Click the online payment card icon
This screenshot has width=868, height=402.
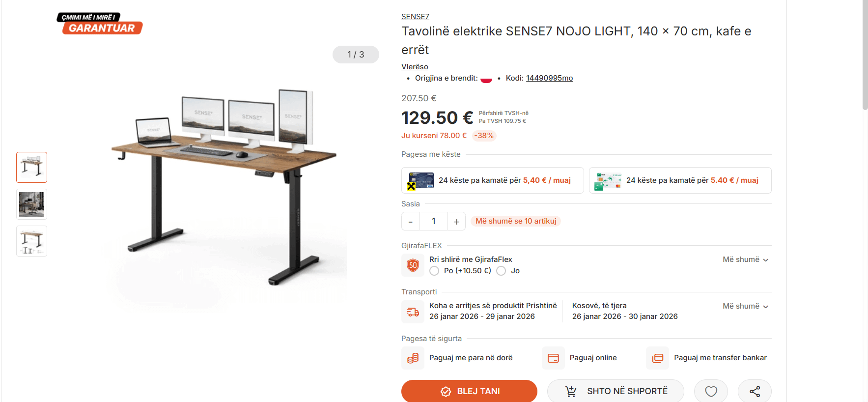[x=553, y=358]
